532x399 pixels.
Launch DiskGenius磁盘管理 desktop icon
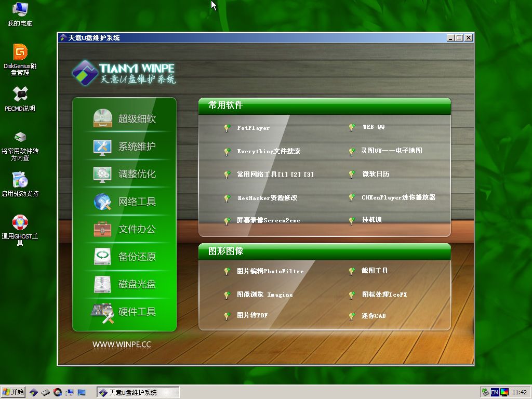20,59
